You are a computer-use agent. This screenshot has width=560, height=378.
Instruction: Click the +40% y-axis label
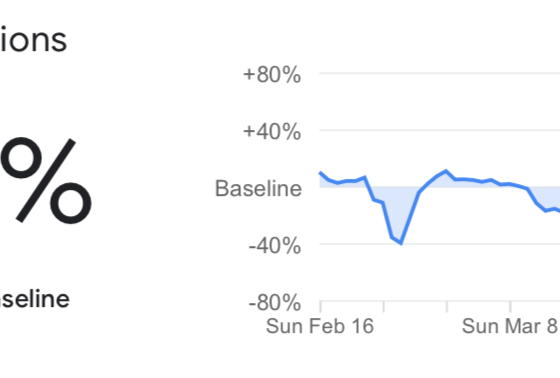(x=272, y=131)
